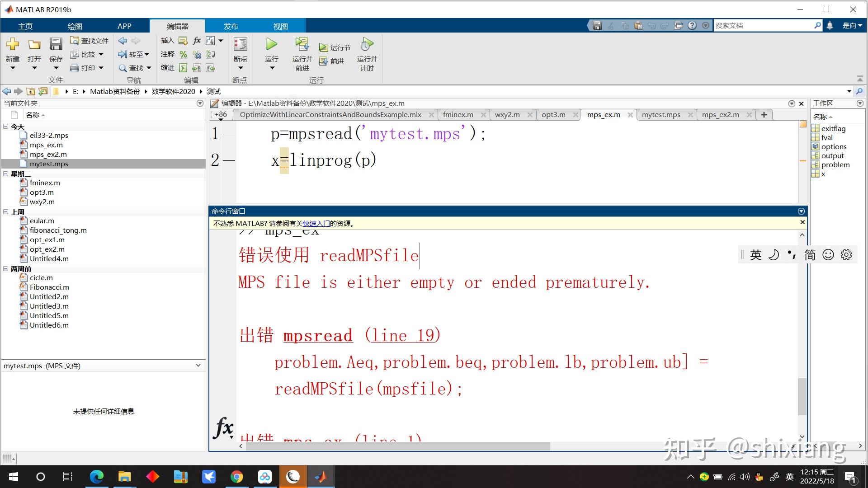Click the fx insert function icon
Viewport: 868px width, 488px height.
click(197, 41)
